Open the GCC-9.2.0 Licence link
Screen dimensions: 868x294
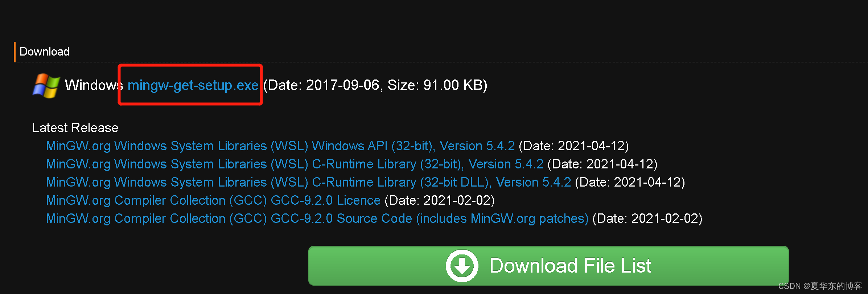tap(212, 200)
